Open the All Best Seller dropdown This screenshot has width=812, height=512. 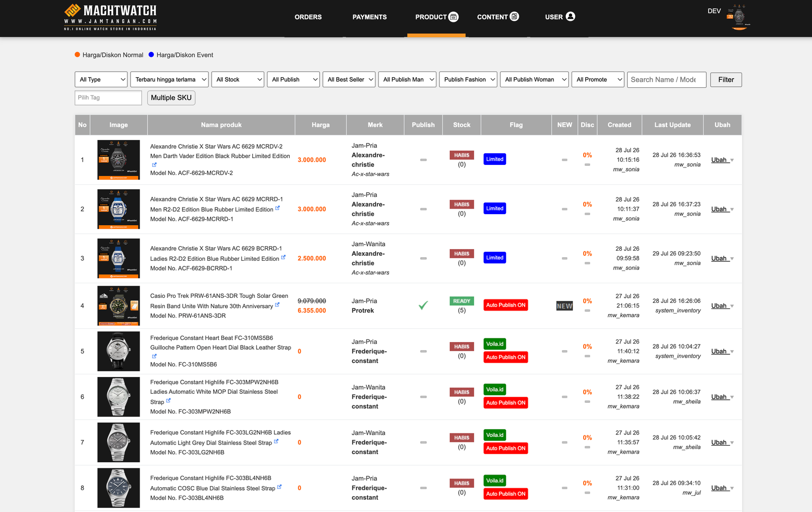349,80
